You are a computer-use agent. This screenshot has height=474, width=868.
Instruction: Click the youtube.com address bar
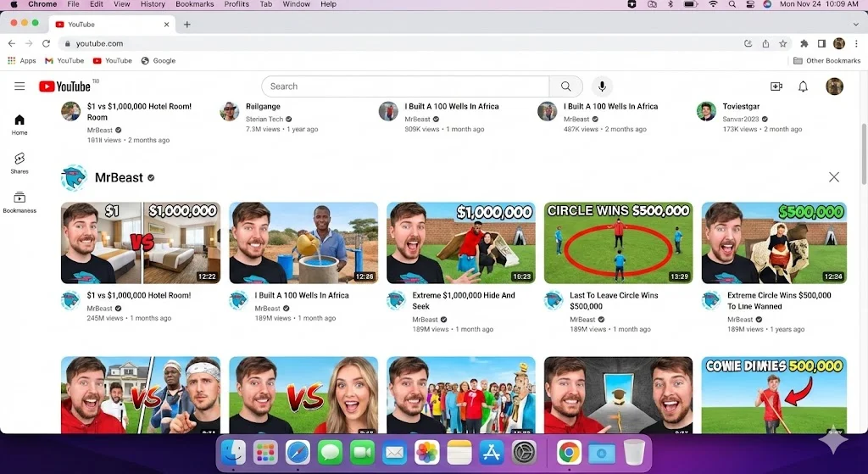404,43
